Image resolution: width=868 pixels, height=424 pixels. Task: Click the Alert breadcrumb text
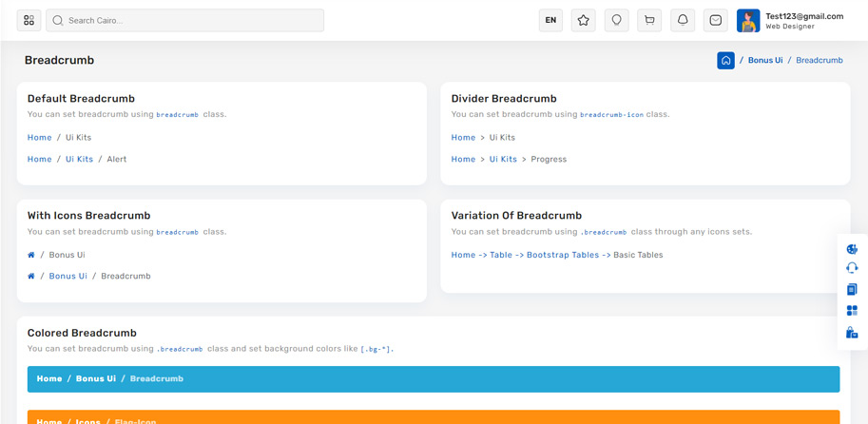[x=117, y=159]
